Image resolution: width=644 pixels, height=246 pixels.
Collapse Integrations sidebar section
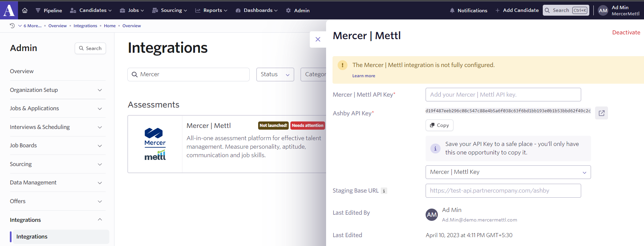point(58,220)
